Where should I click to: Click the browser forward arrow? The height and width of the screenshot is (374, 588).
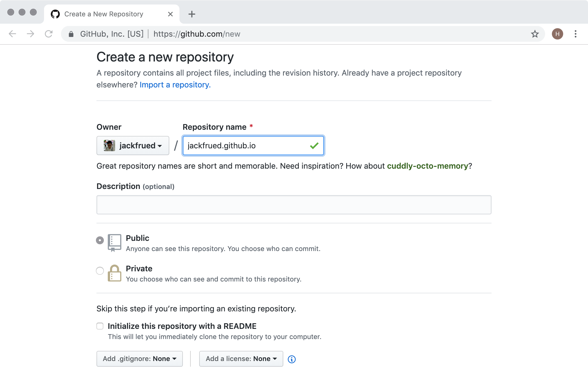point(30,34)
